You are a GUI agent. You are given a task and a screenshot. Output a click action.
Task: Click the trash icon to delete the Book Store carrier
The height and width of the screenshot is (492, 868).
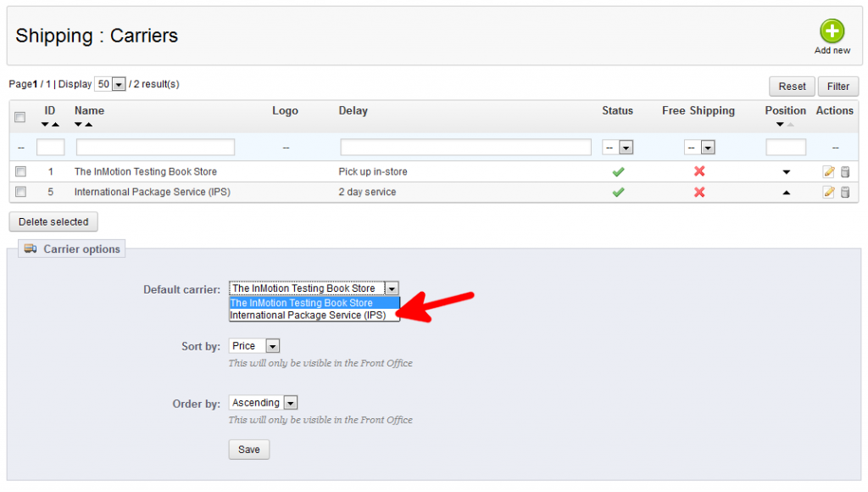pos(845,170)
